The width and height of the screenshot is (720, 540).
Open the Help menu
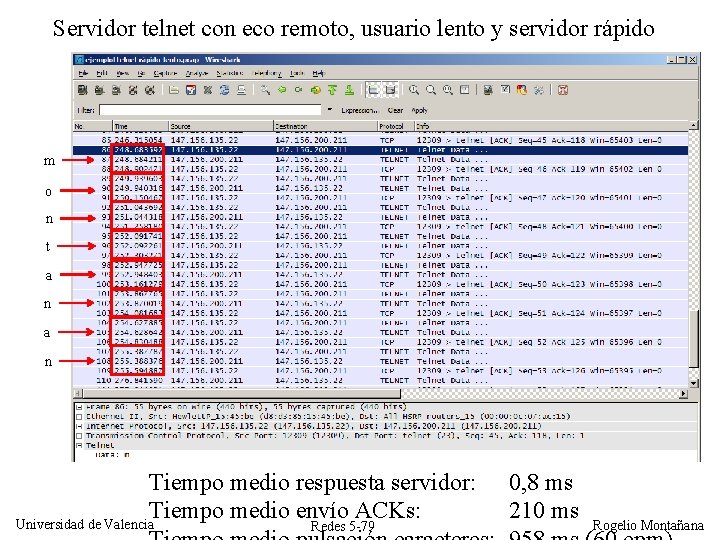[318, 73]
